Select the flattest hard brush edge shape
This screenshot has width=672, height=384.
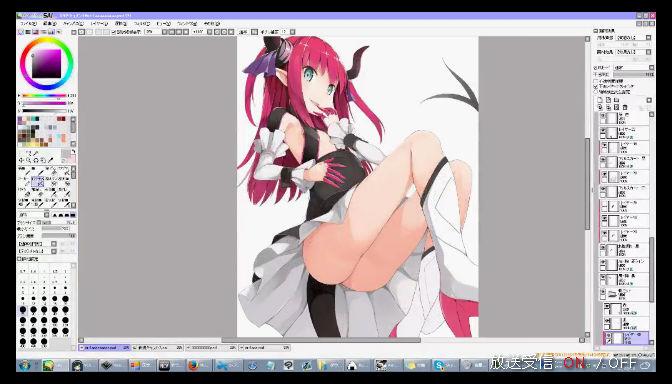(73, 215)
